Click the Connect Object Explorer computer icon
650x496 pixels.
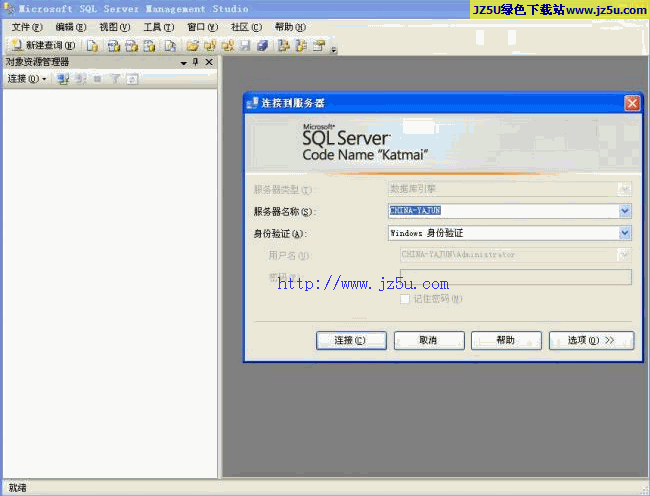[x=63, y=79]
